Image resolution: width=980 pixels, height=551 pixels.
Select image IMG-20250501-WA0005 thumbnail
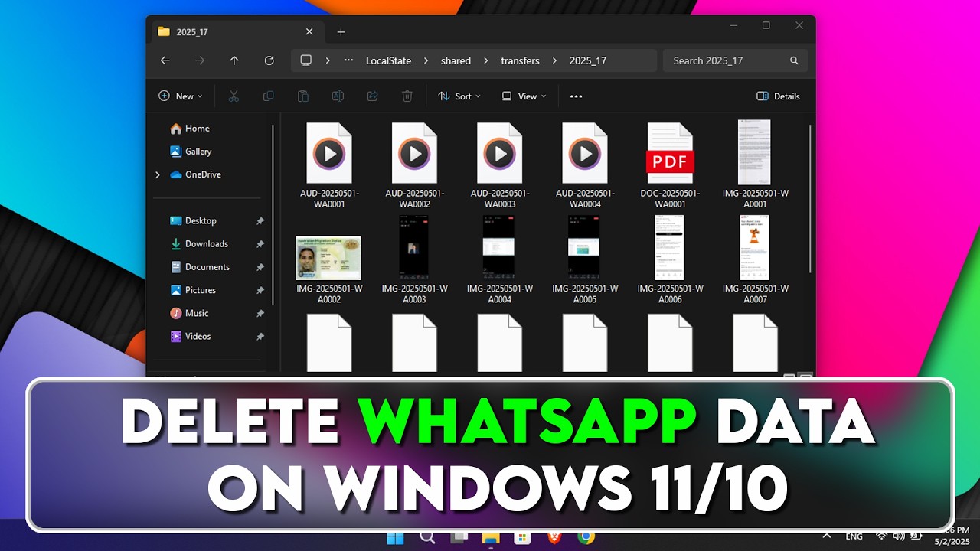point(585,247)
